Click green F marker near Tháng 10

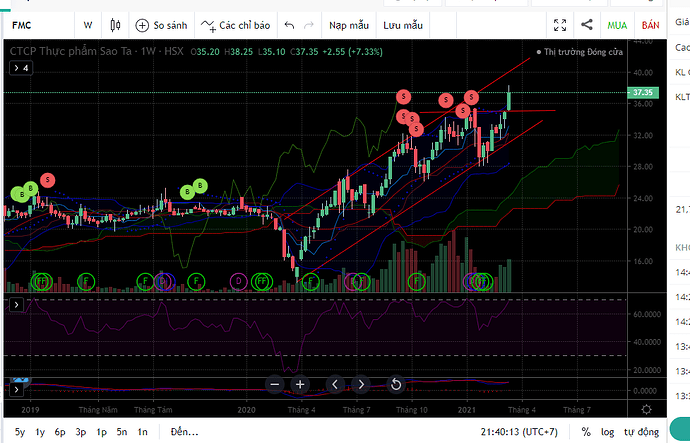(416, 281)
